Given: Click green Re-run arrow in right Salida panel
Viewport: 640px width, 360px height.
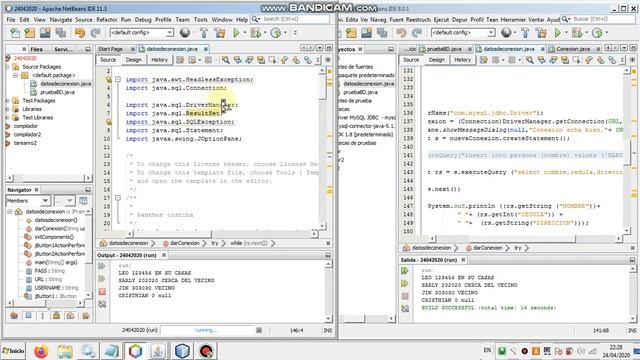Looking at the screenshot, I should click(x=405, y=271).
